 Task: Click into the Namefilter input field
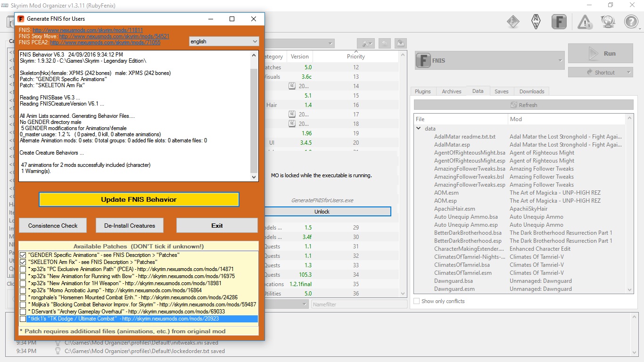(359, 304)
